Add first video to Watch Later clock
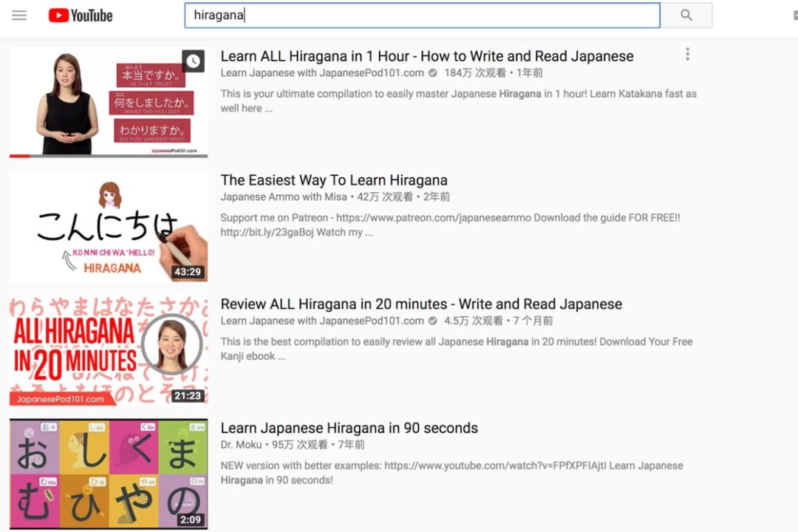 click(194, 61)
